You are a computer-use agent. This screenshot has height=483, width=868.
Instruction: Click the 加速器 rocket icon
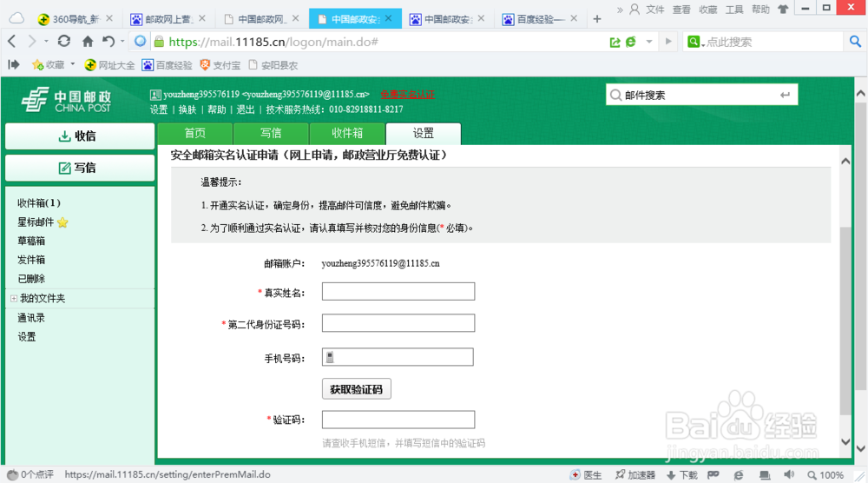[x=620, y=474]
